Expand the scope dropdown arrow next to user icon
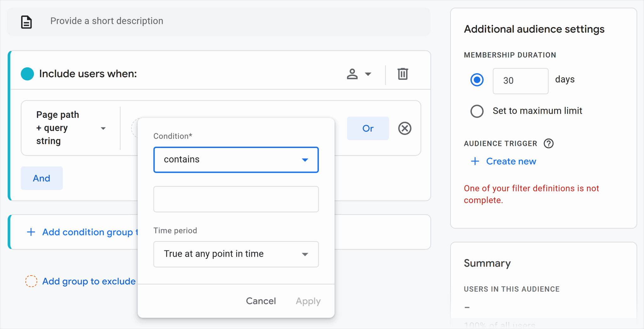 coord(368,74)
